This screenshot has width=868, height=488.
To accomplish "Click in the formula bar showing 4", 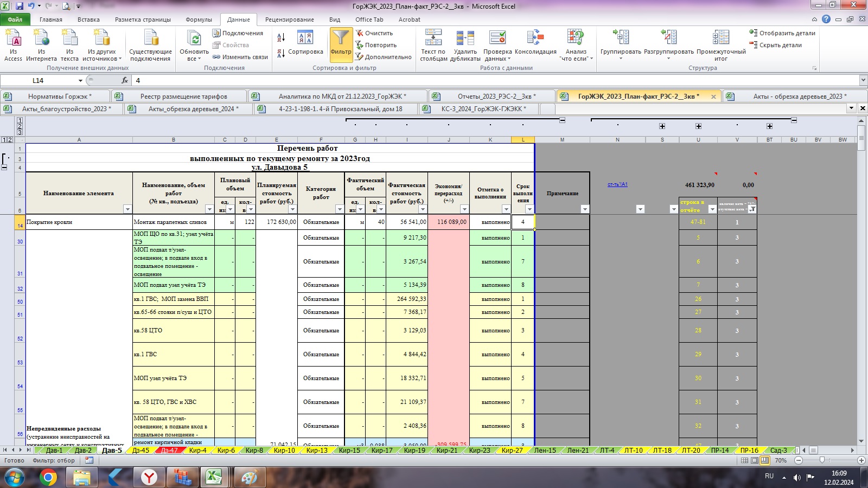I will (x=495, y=80).
